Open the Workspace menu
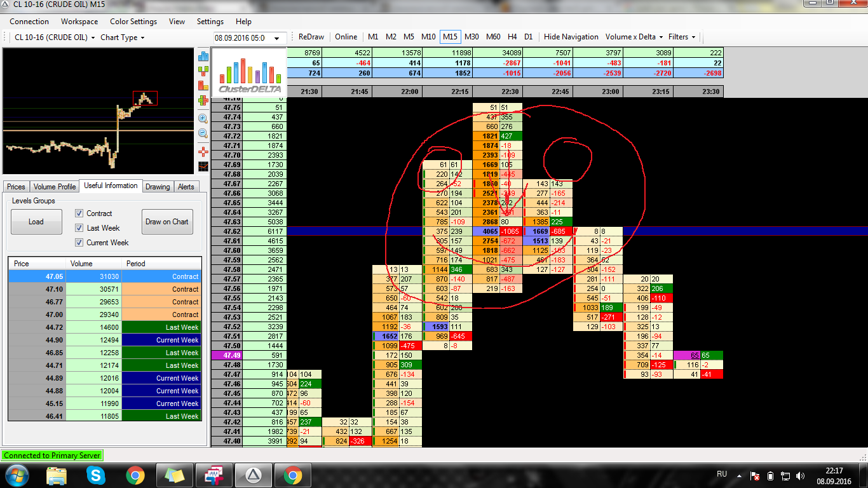Image resolution: width=868 pixels, height=488 pixels. click(79, 22)
